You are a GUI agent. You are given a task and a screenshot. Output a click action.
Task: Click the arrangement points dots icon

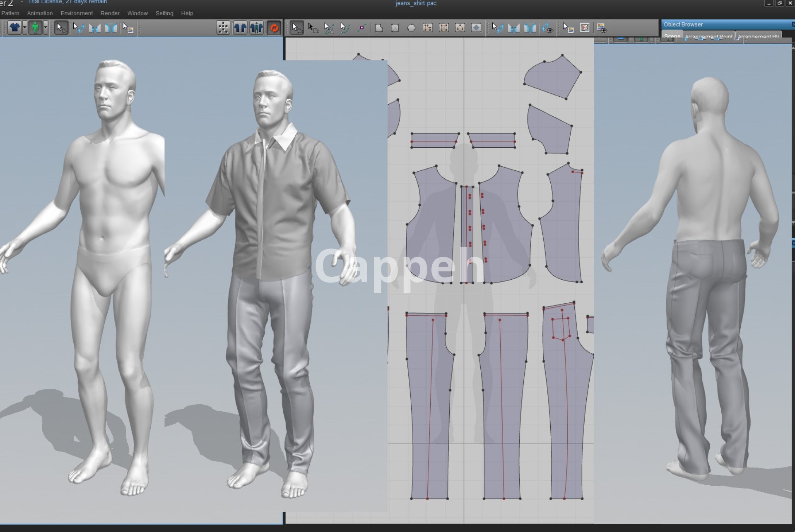pos(223,28)
